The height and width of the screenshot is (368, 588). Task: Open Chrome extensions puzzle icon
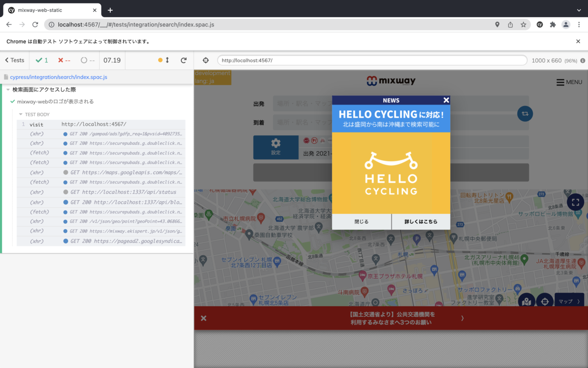[x=553, y=25]
